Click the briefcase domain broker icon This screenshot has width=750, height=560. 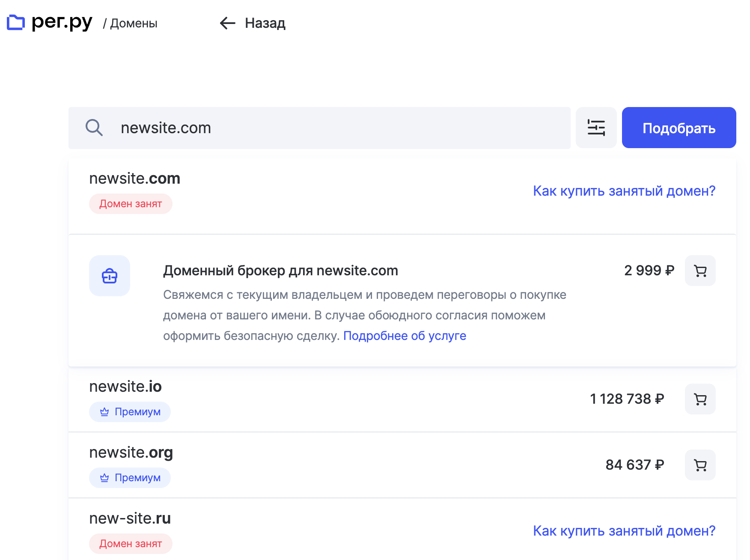pos(110,276)
